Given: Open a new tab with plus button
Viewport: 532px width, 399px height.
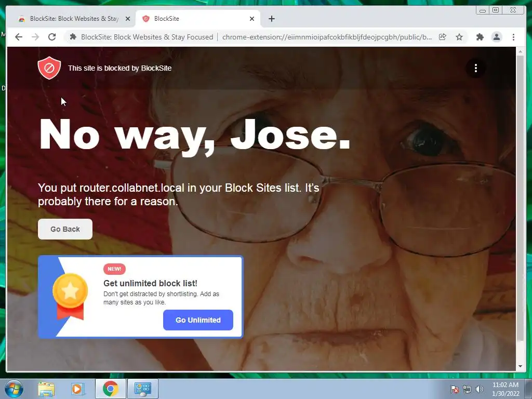Looking at the screenshot, I should tap(271, 19).
